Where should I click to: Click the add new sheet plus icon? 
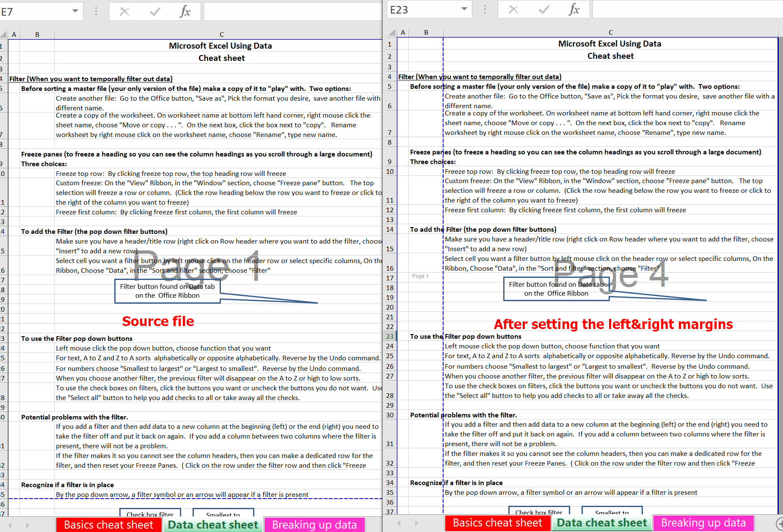tap(780, 524)
